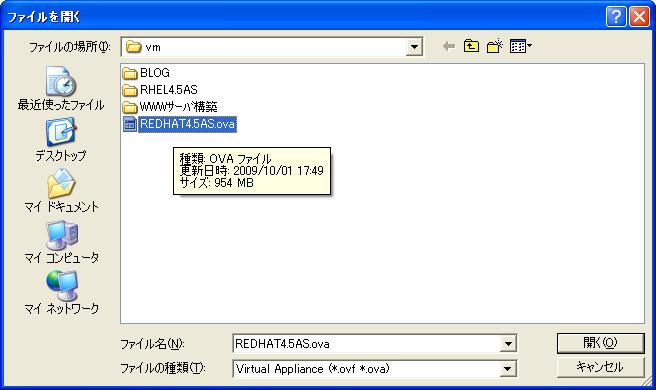Open the view menu icon

pyautogui.click(x=520, y=46)
